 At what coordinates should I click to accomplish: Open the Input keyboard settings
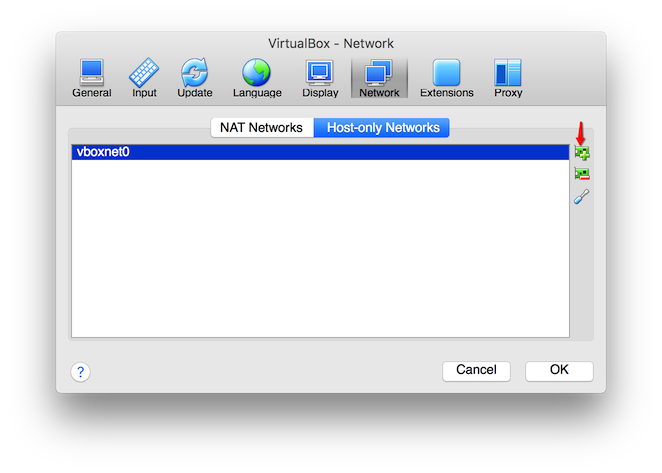click(144, 78)
